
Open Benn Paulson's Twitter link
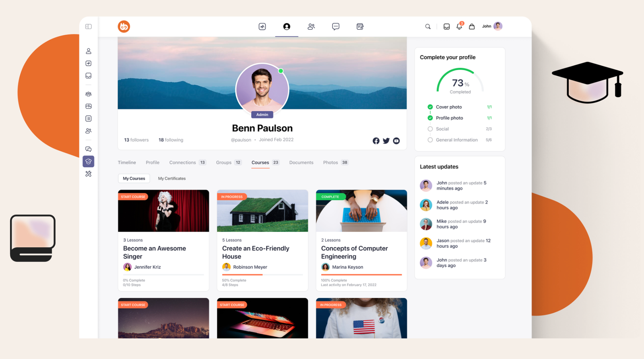click(x=386, y=141)
